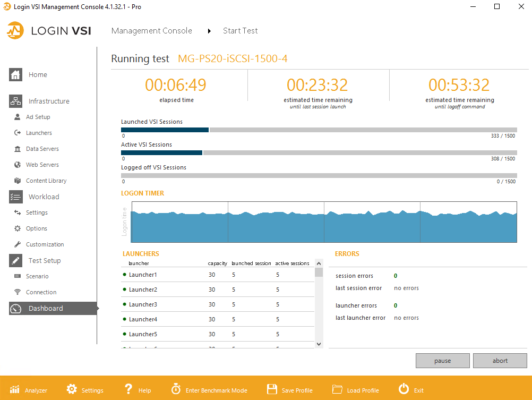The image size is (532, 400).
Task: Abort the running test
Action: pos(500,361)
